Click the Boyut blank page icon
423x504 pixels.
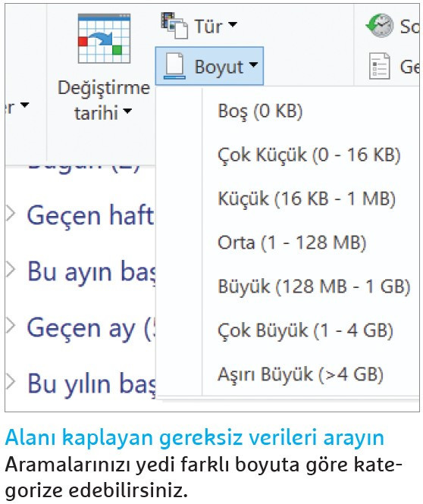(x=174, y=66)
